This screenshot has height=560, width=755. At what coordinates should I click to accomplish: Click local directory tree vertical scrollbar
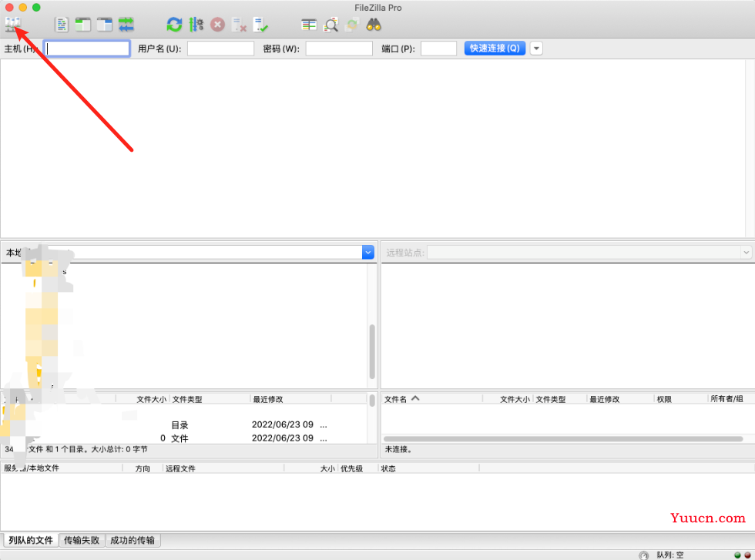(x=371, y=351)
